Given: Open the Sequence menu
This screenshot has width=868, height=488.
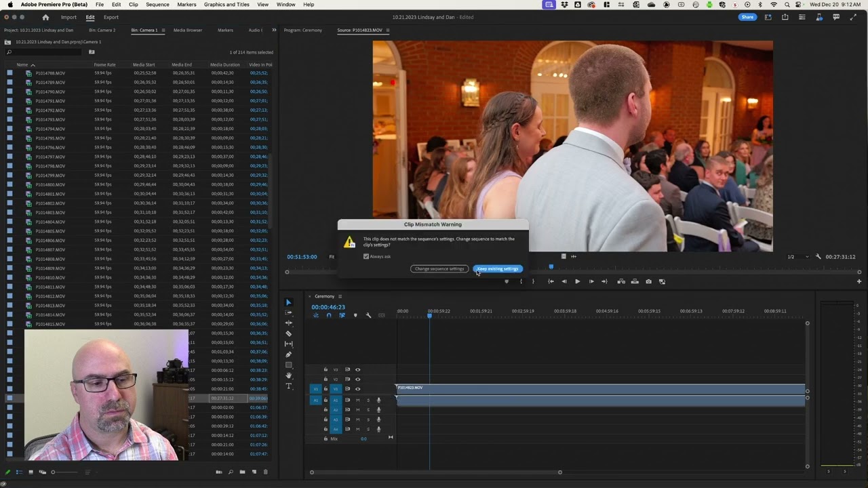Looking at the screenshot, I should tap(157, 5).
